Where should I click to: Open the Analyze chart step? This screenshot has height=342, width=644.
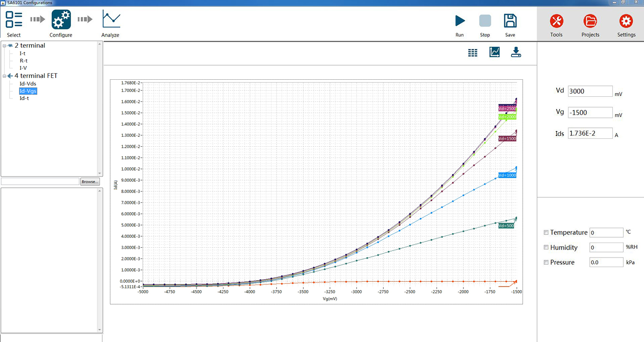click(111, 20)
